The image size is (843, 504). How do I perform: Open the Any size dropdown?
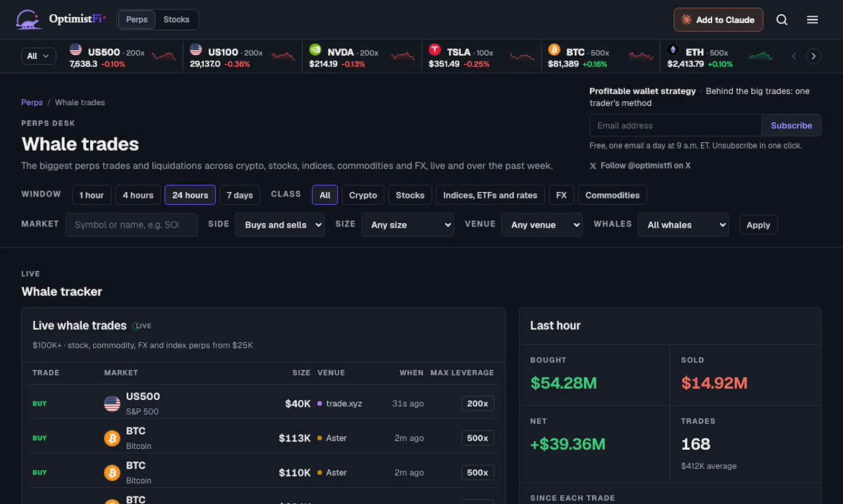407,225
